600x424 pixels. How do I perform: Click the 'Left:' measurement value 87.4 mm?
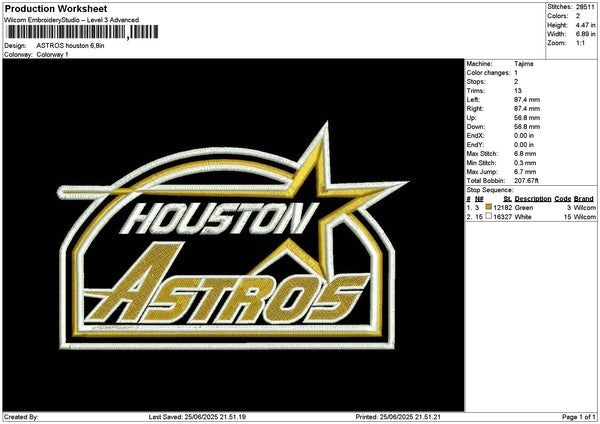(527, 100)
